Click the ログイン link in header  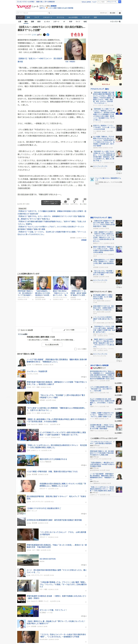coord(42,8)
